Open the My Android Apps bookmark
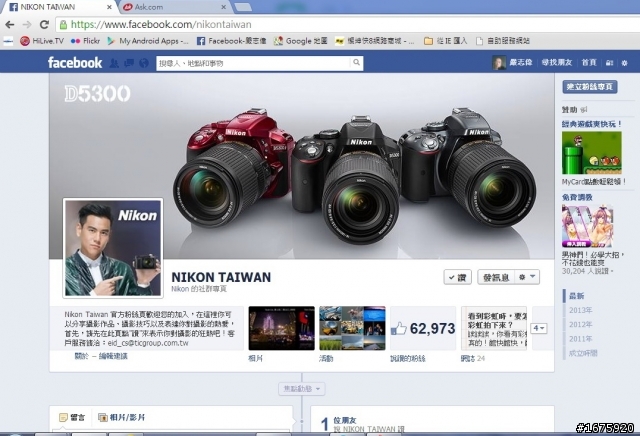The image size is (640, 436). 148,41
